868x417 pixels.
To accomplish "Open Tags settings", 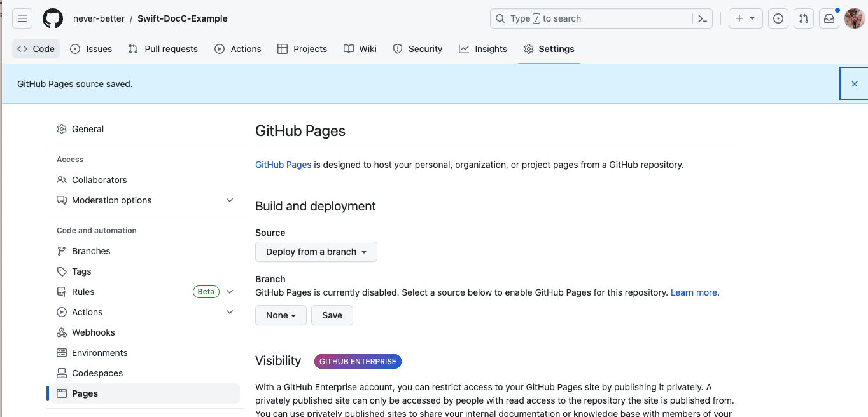I will (145, 271).
